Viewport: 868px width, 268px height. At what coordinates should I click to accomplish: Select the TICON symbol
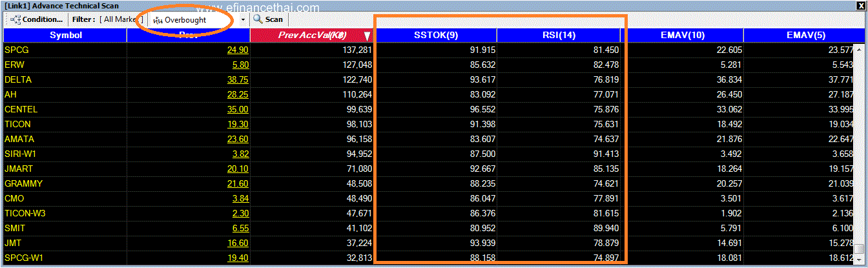coord(17,124)
